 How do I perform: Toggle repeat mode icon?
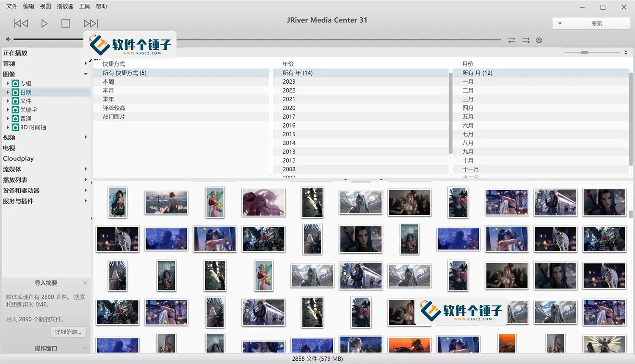pos(511,40)
